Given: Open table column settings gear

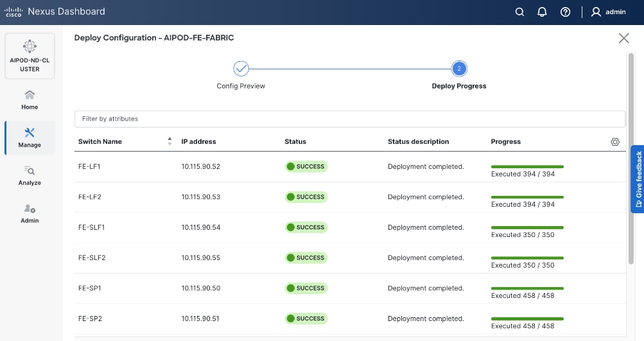Looking at the screenshot, I should (614, 142).
